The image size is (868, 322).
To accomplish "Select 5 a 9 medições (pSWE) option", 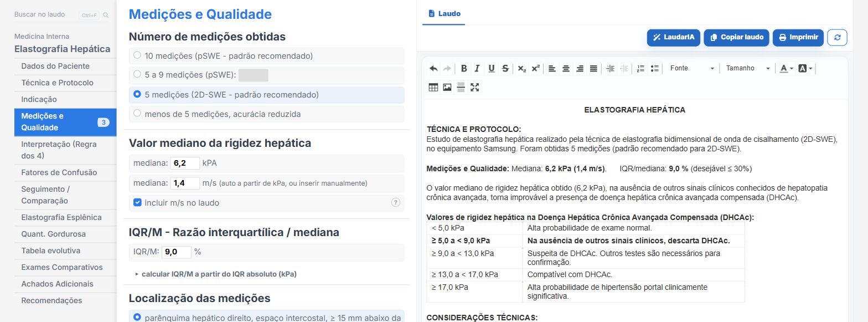I will pos(266,75).
